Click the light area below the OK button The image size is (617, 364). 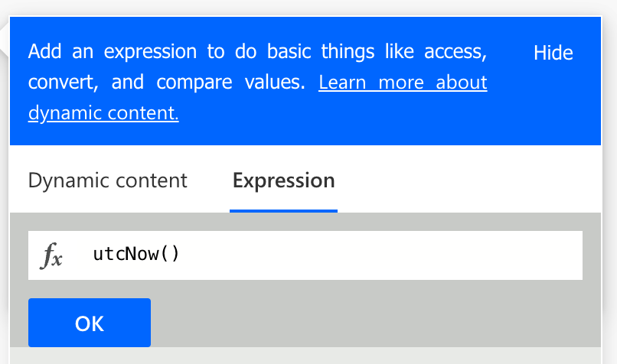click(305, 356)
